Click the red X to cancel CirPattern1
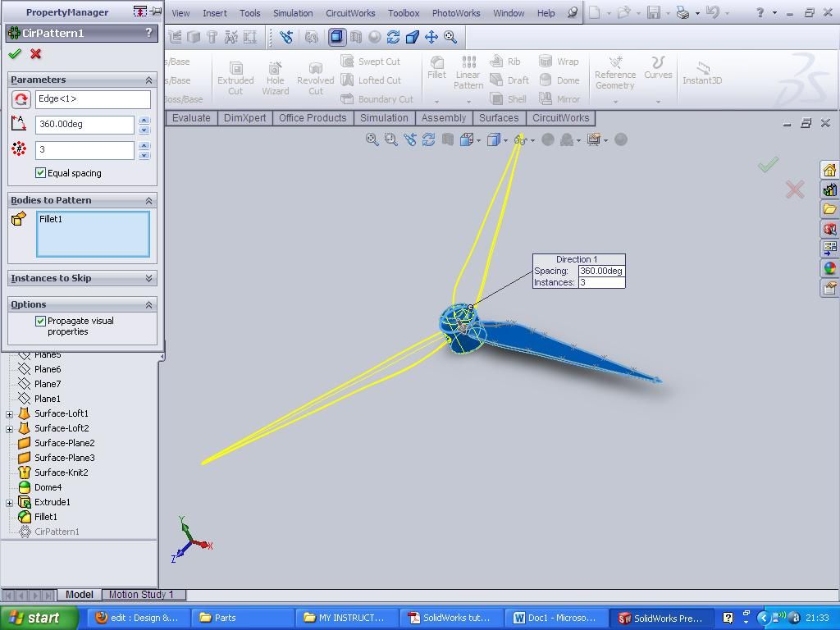 pyautogui.click(x=35, y=54)
